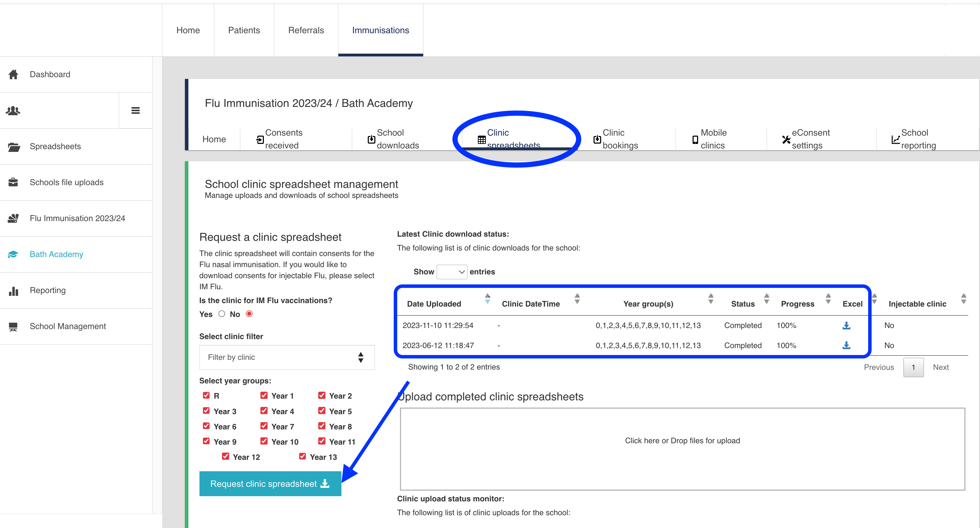Open the Clinic bookings tab
The height and width of the screenshot is (528, 980).
pyautogui.click(x=620, y=139)
